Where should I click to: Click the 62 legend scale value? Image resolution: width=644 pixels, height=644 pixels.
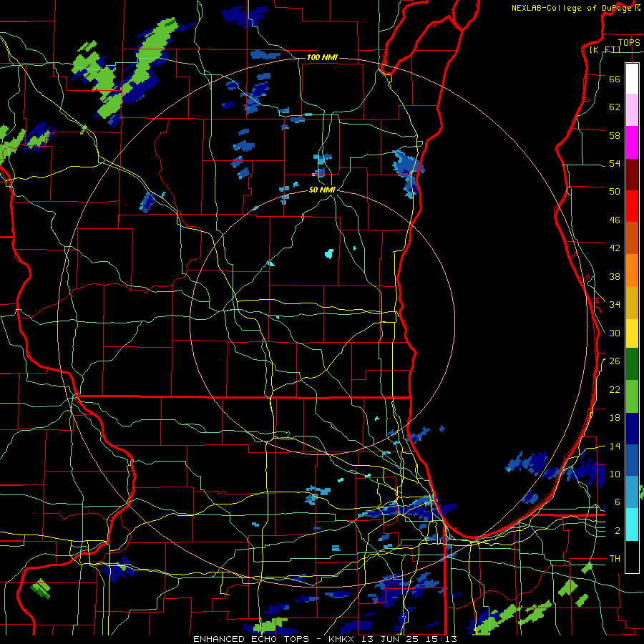tap(615, 107)
